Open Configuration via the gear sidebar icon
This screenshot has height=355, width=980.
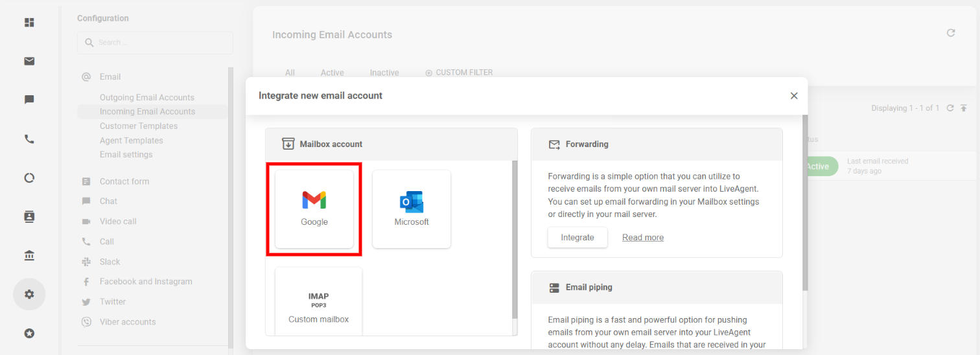coord(29,294)
